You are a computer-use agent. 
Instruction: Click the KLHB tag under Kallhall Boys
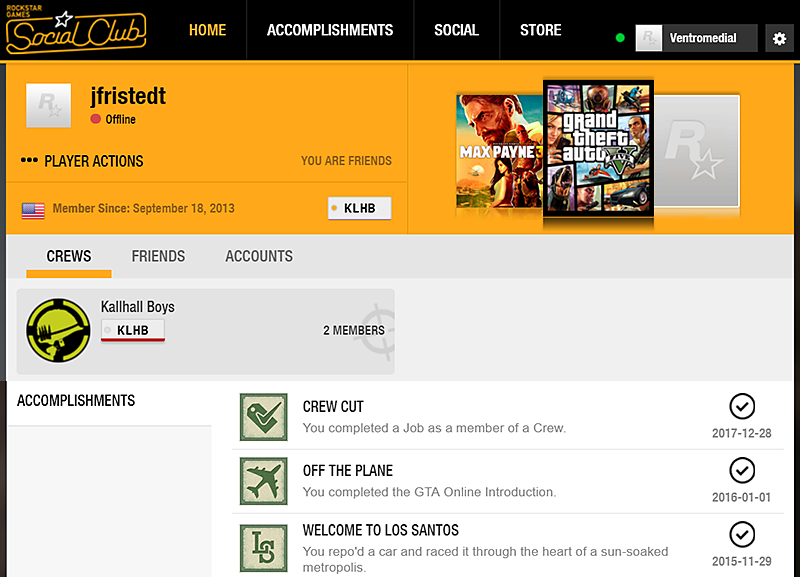pyautogui.click(x=133, y=331)
